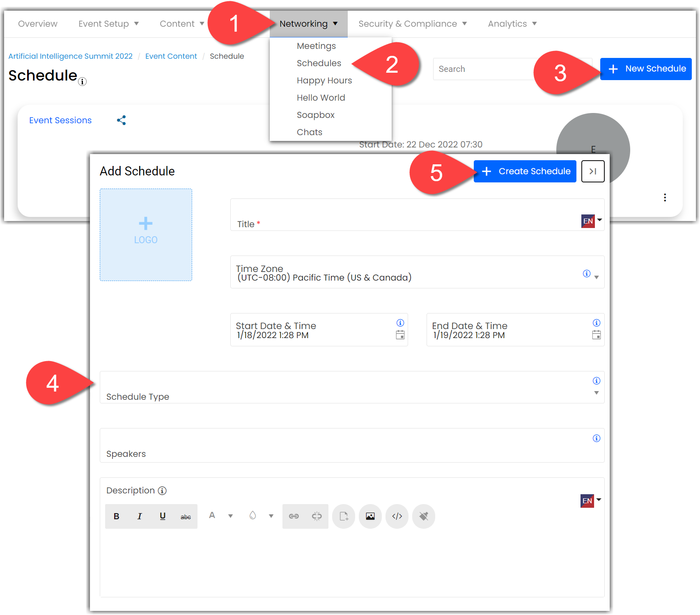
Task: Expand the Analytics menu
Action: tap(512, 24)
